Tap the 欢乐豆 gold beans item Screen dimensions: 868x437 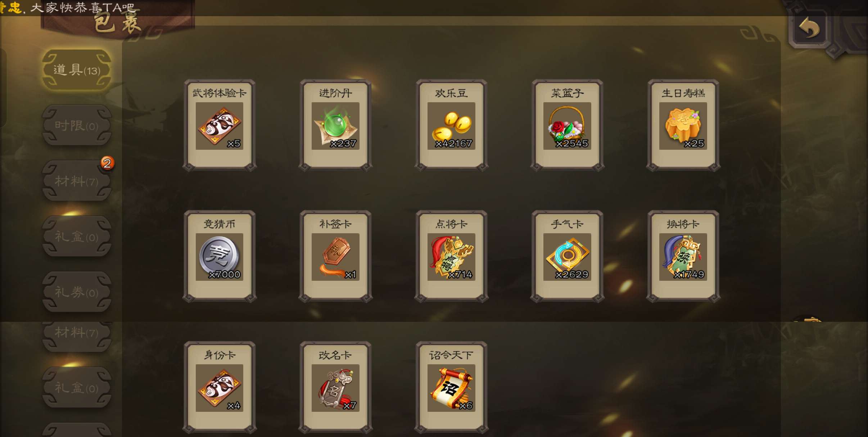[451, 125]
